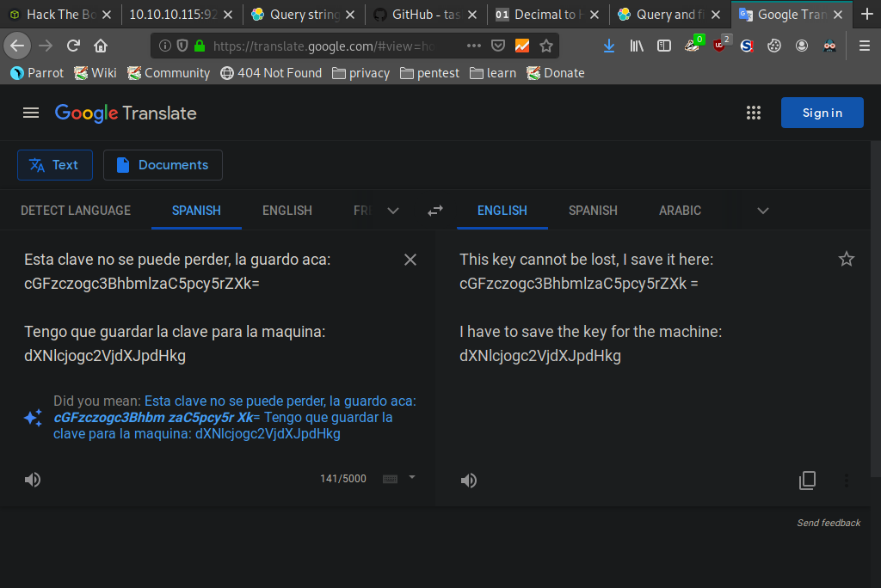The width and height of the screenshot is (881, 588).
Task: Open the 404 Not Found bookmark
Action: [x=271, y=73]
